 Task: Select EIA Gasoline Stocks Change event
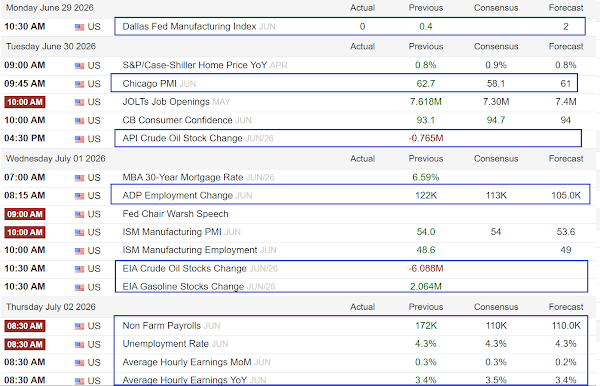(183, 287)
